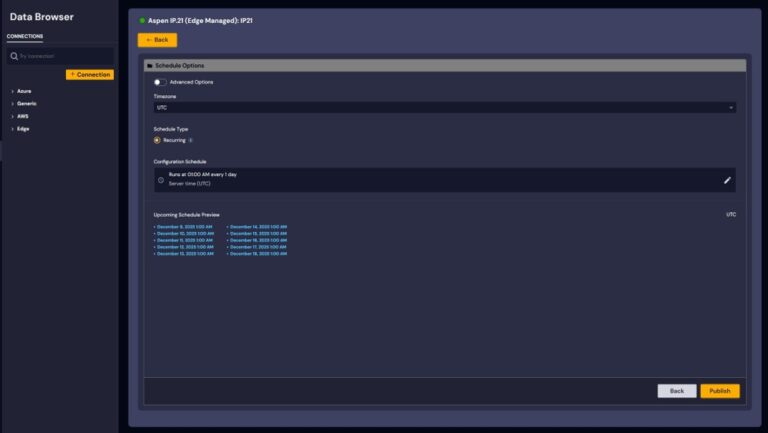Viewport: 768px width, 433px height.
Task: Add a new connection with the + Connection button
Action: click(90, 74)
